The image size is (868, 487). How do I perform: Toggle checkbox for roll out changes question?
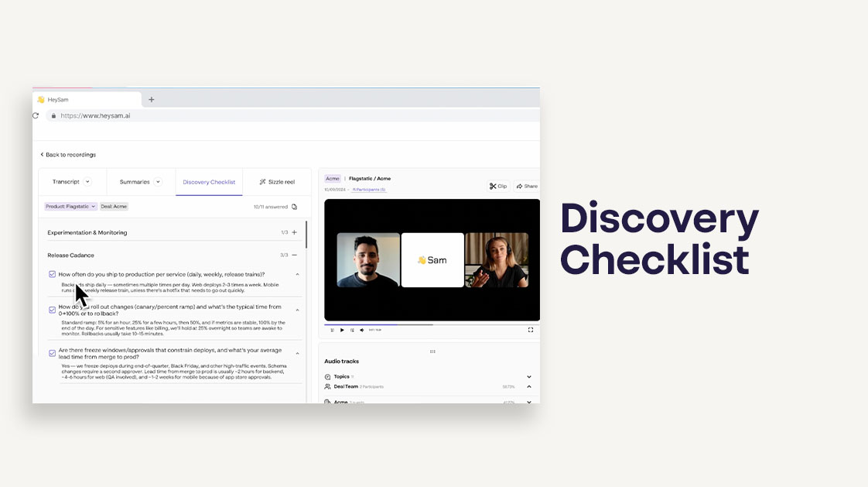click(52, 310)
